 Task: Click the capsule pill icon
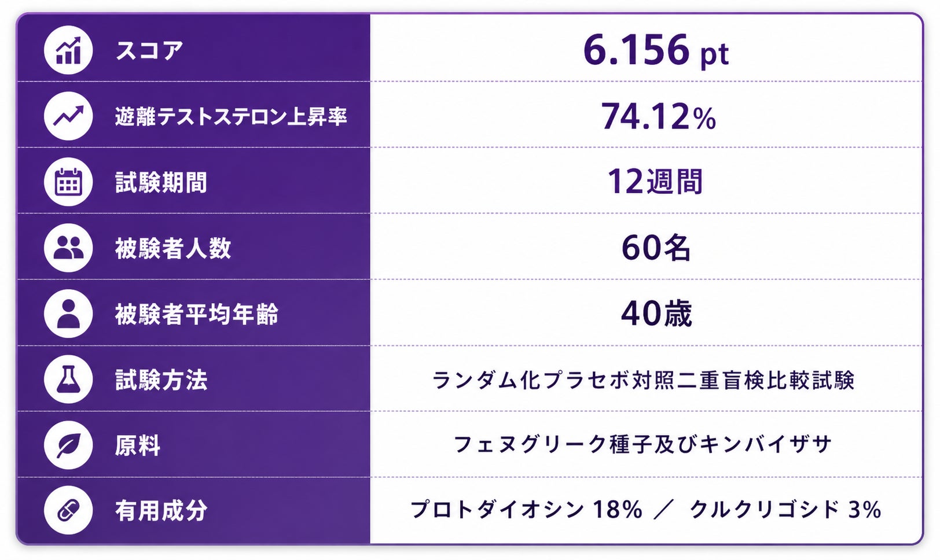click(68, 510)
